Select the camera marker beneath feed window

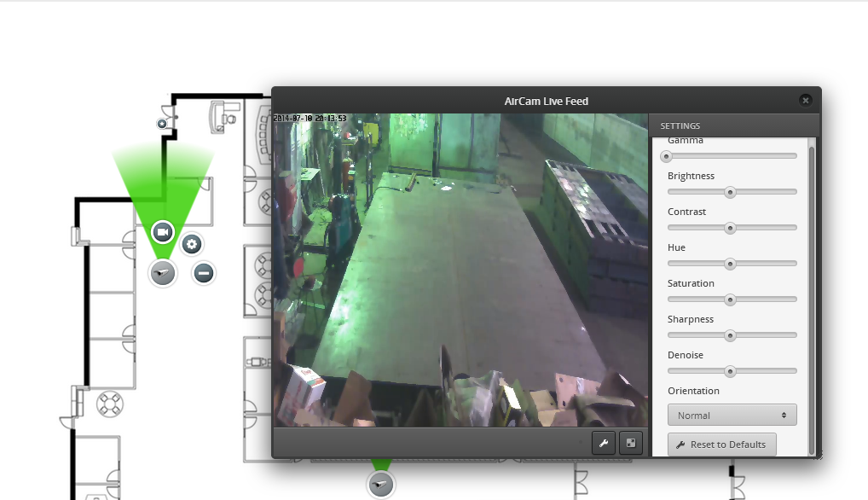point(380,485)
